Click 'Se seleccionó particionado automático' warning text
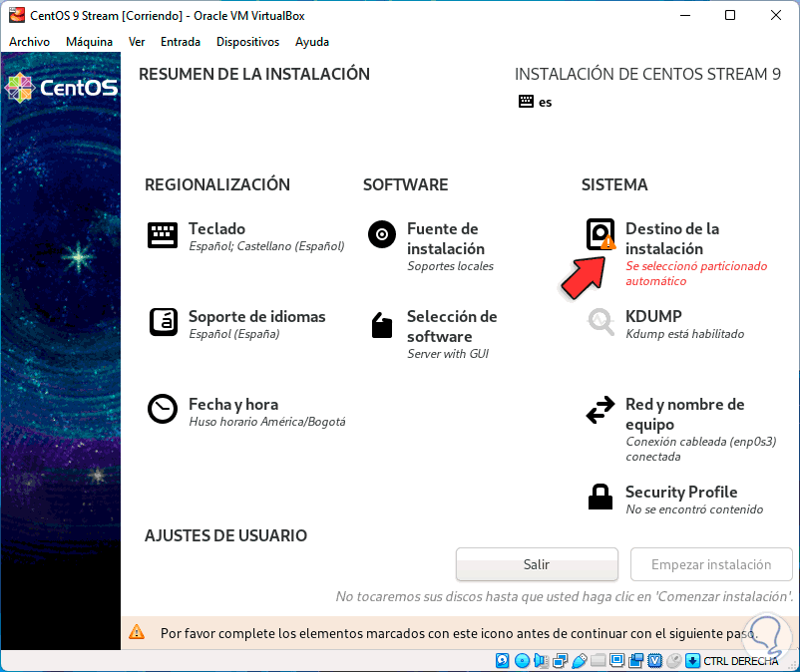The height and width of the screenshot is (672, 800). click(696, 273)
